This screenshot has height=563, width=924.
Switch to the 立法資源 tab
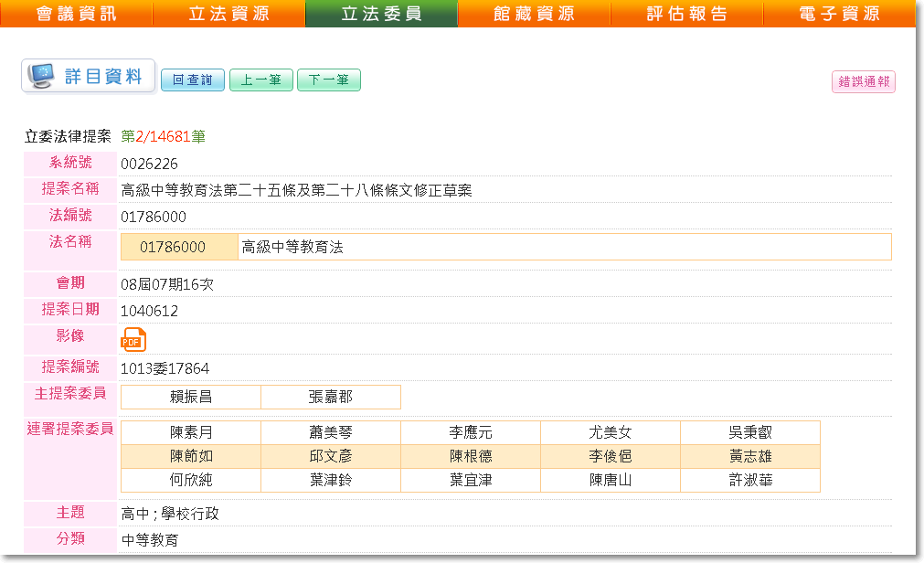point(228,14)
